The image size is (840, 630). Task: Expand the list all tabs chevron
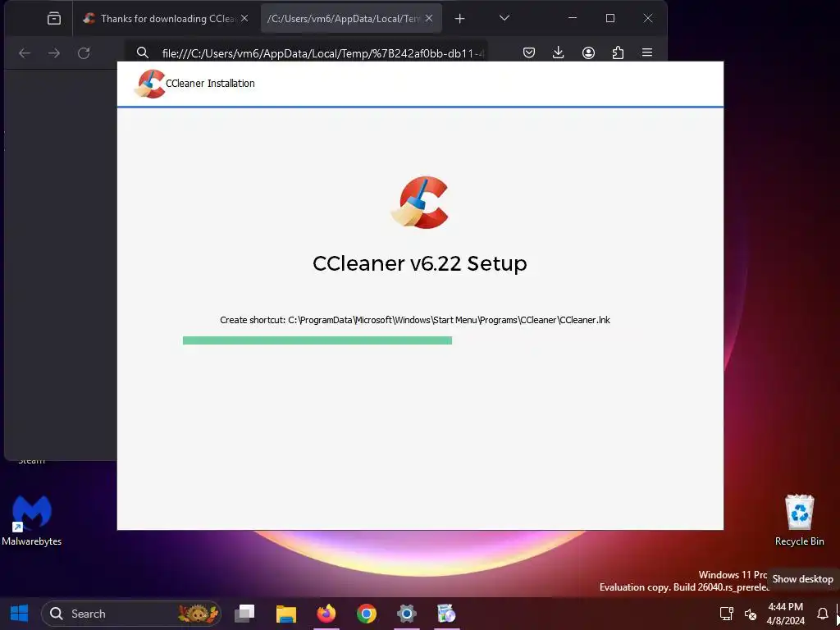coord(504,18)
